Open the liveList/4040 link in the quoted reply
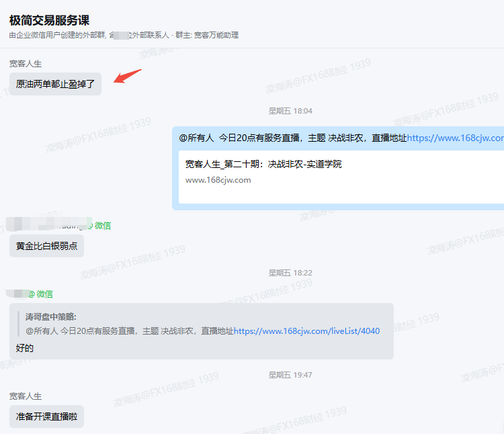The height and width of the screenshot is (434, 504). point(306,331)
